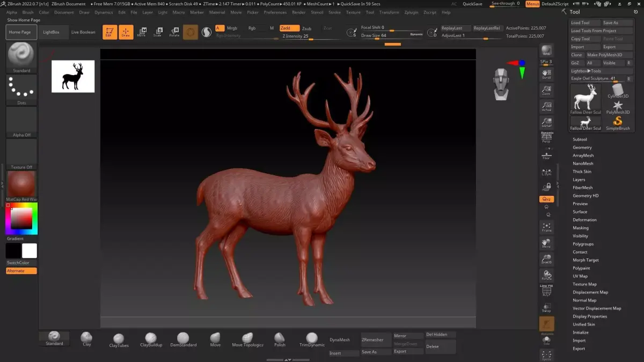Image resolution: width=644 pixels, height=362 pixels.
Task: Toggle the XYZ rotation mode
Action: tap(546, 199)
